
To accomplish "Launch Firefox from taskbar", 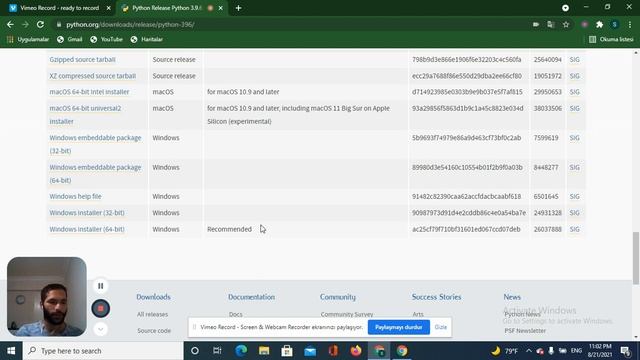I will [x=356, y=351].
